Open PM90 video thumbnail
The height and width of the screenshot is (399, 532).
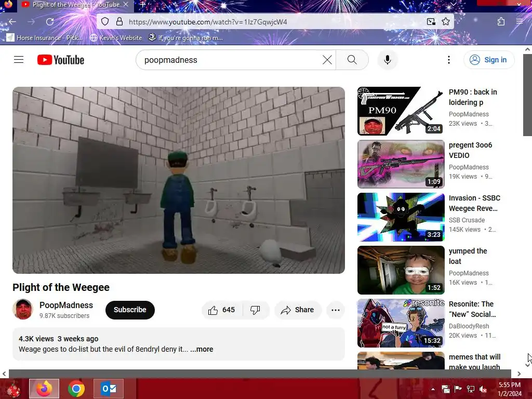(401, 111)
